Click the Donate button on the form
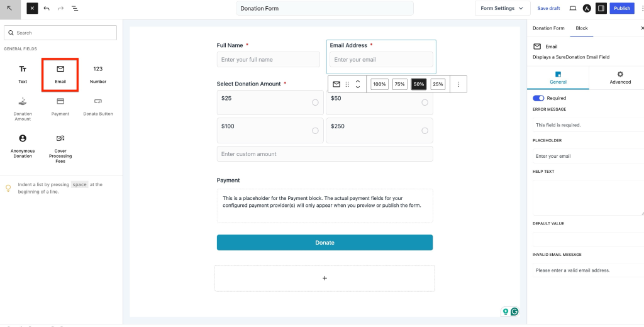Viewport: 644px width, 327px height. (325, 242)
